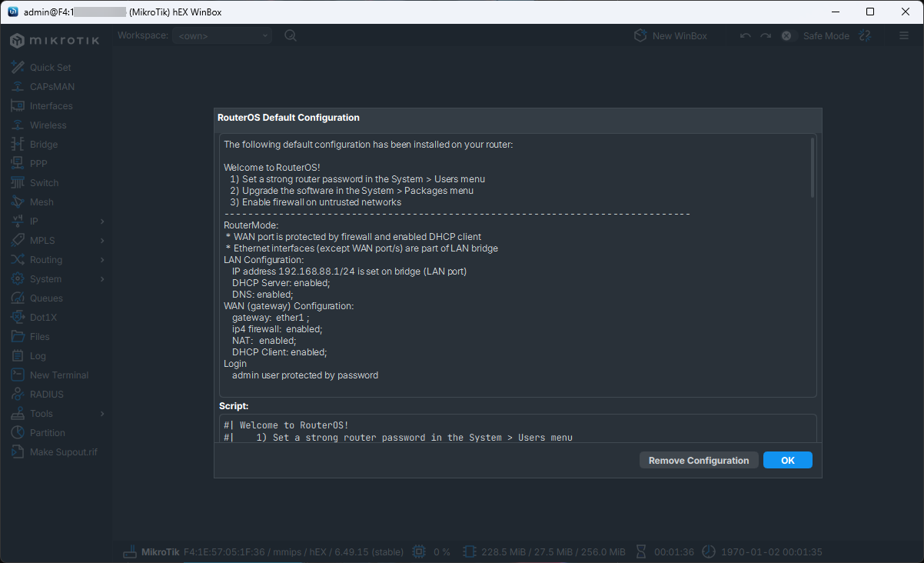The image size is (924, 563).
Task: Expand the Tools submenu arrow
Action: click(102, 414)
